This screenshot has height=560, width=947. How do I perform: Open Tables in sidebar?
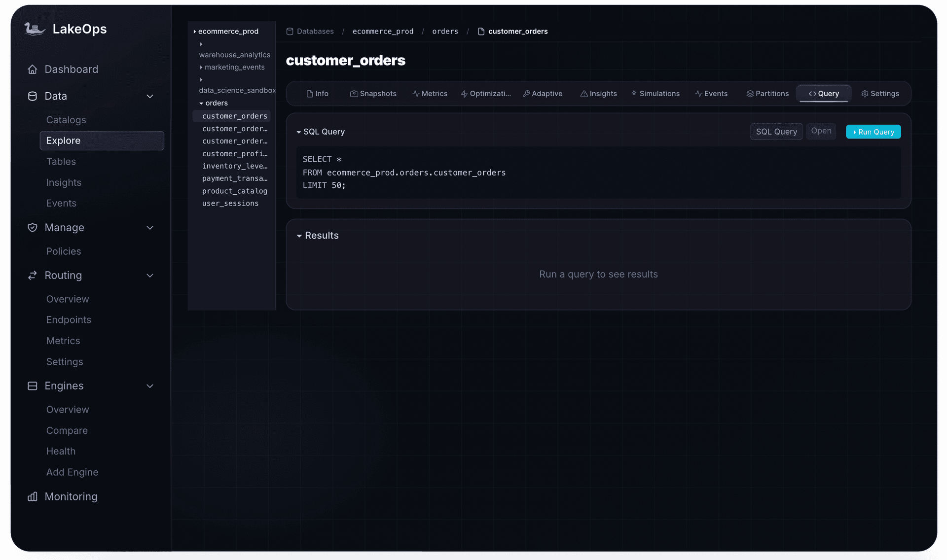coord(61,162)
